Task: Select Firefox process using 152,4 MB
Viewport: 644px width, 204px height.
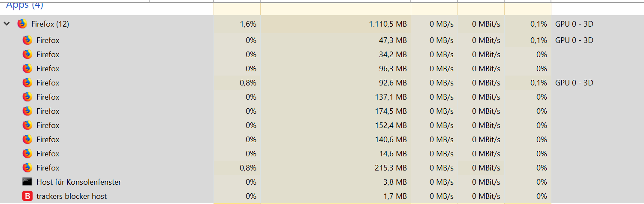Action: pos(322,125)
